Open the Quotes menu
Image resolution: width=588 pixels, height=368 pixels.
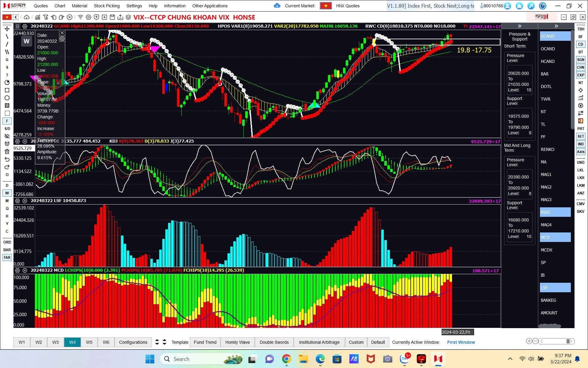(41, 6)
